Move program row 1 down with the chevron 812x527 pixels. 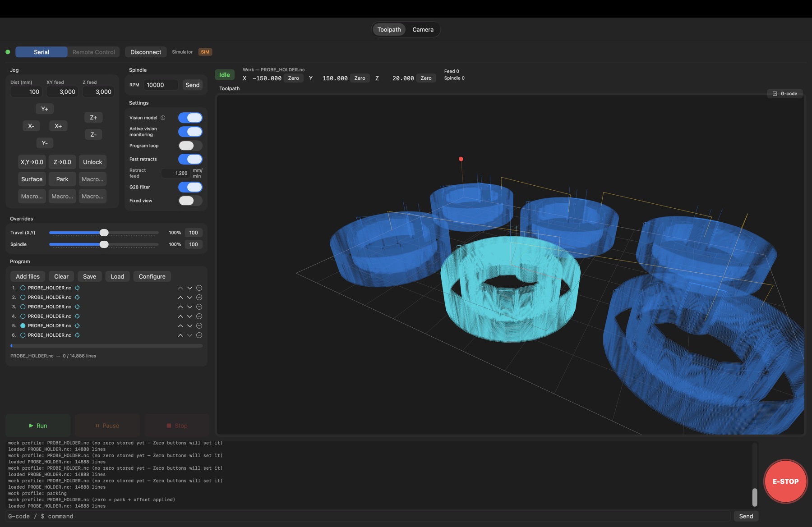point(190,288)
